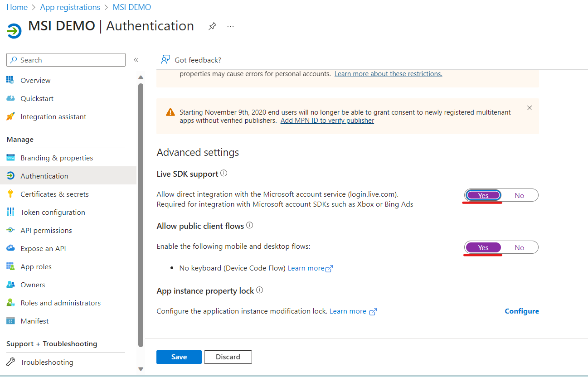Click the MSI DEMO app logo icon
The width and height of the screenshot is (588, 377).
pos(14,31)
